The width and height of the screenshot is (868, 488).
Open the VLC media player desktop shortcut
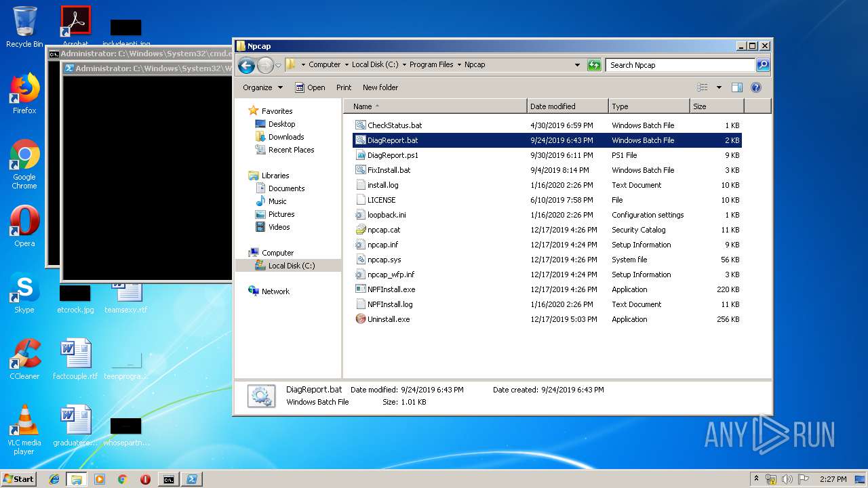click(24, 430)
